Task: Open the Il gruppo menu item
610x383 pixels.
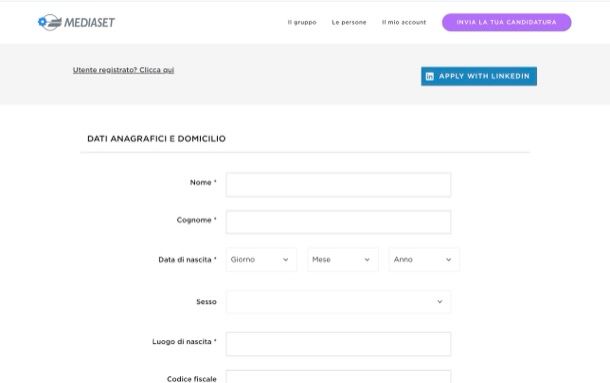Action: (x=302, y=22)
